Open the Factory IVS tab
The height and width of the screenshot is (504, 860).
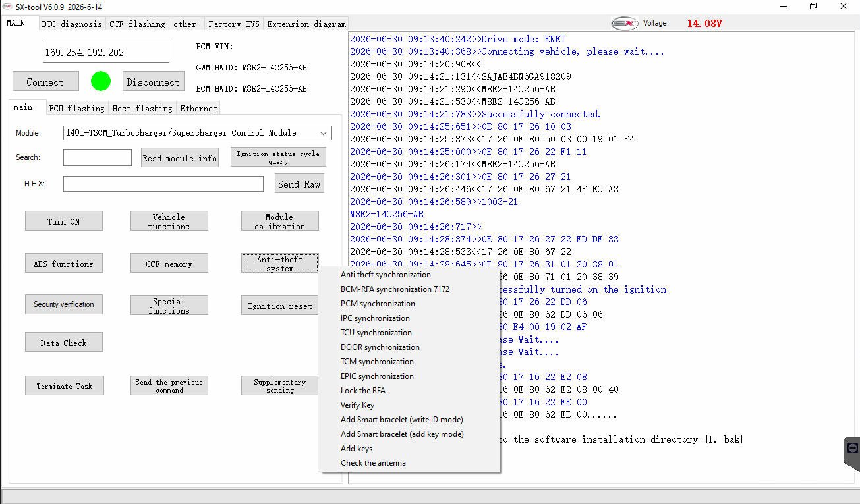coord(233,24)
